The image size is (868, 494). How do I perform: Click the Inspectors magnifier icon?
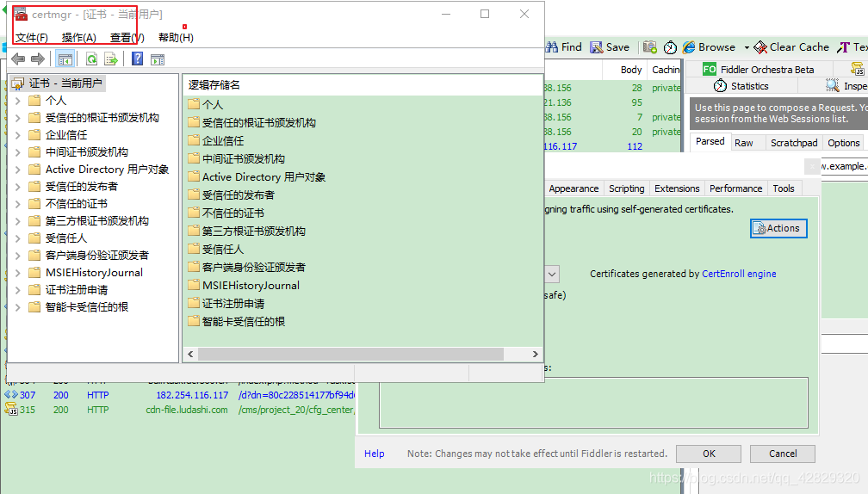[x=833, y=86]
